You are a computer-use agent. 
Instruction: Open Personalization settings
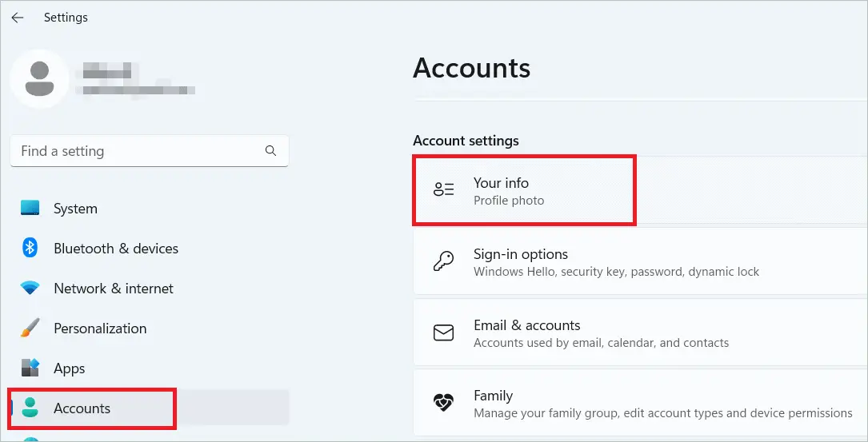[x=150, y=328]
